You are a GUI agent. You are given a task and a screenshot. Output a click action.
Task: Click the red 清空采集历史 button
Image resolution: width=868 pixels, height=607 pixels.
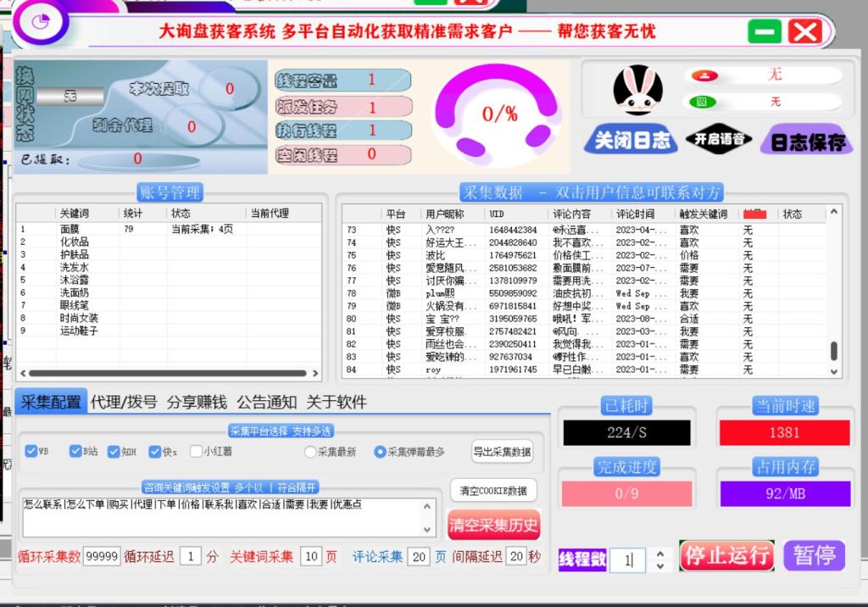[494, 525]
